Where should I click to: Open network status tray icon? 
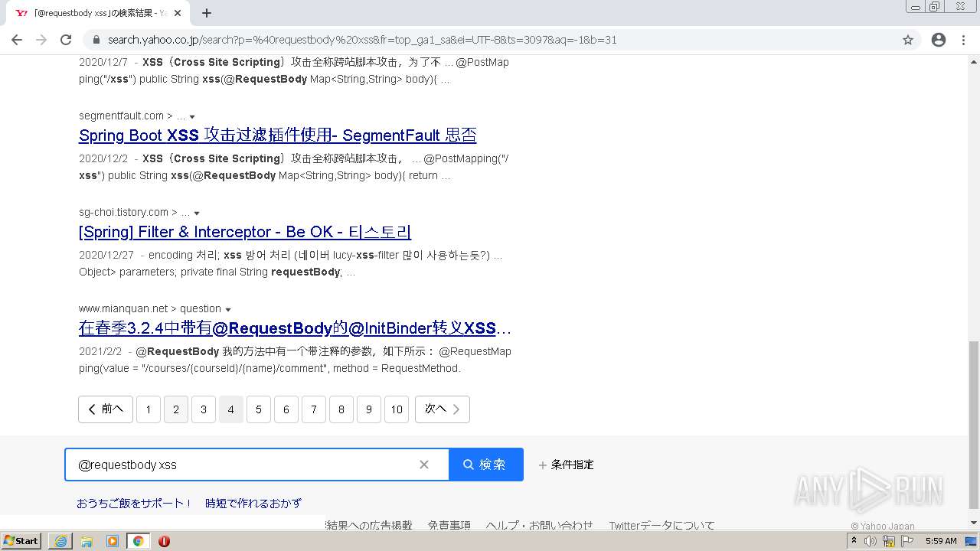tap(889, 541)
